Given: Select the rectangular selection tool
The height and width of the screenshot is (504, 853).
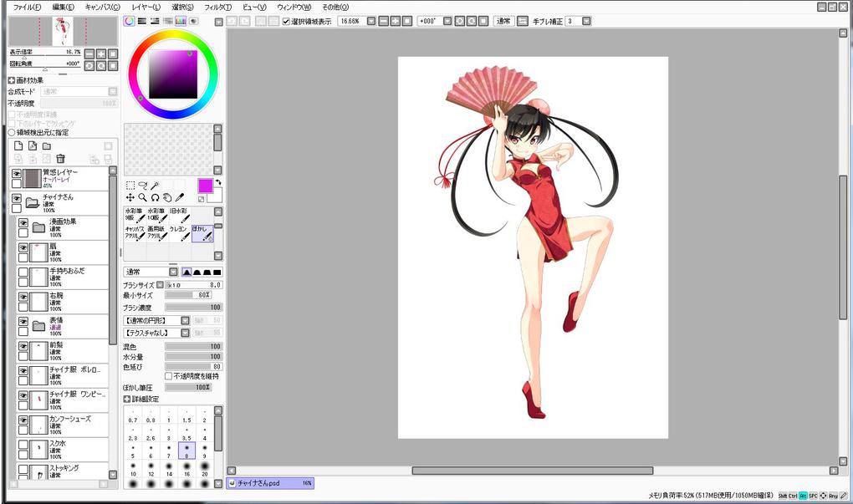Looking at the screenshot, I should [x=130, y=186].
